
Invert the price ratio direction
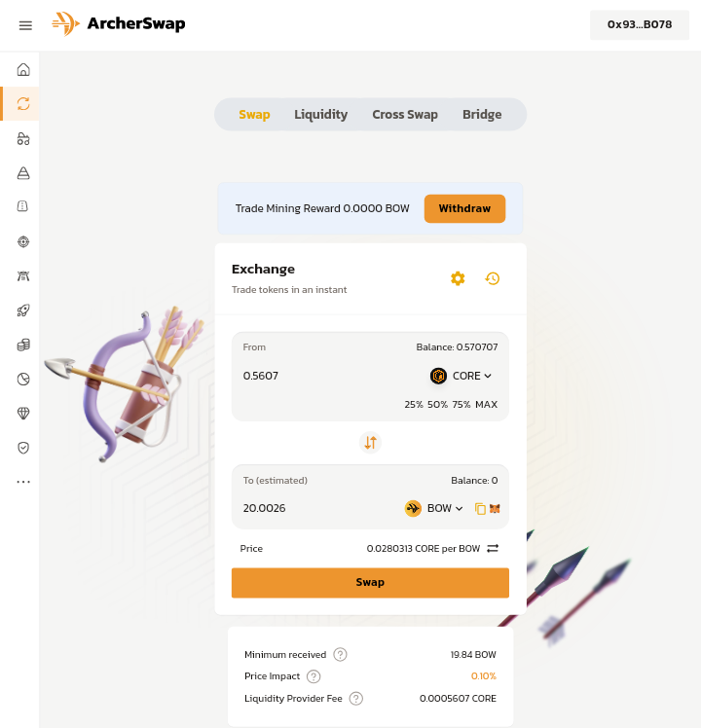pos(493,549)
